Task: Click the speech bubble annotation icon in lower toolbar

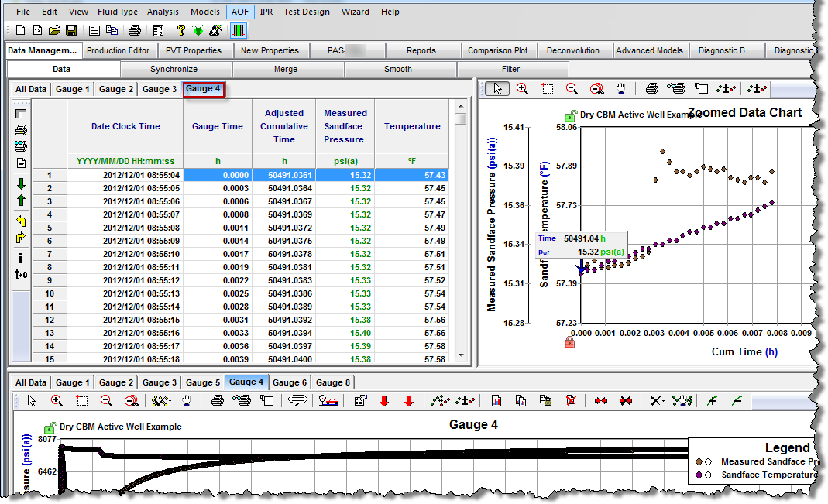Action: [x=297, y=401]
